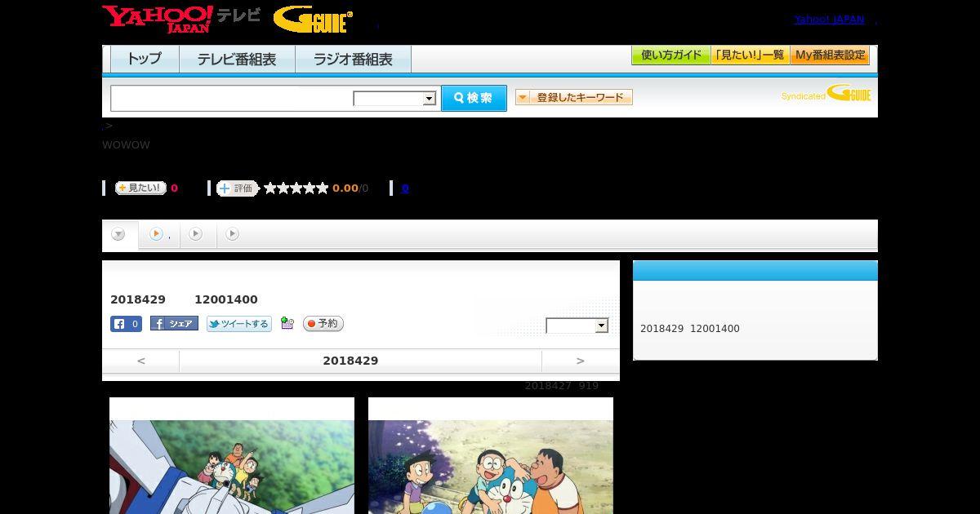Expand dropdown beside 予約 row
Image resolution: width=980 pixels, height=514 pixels.
(577, 326)
